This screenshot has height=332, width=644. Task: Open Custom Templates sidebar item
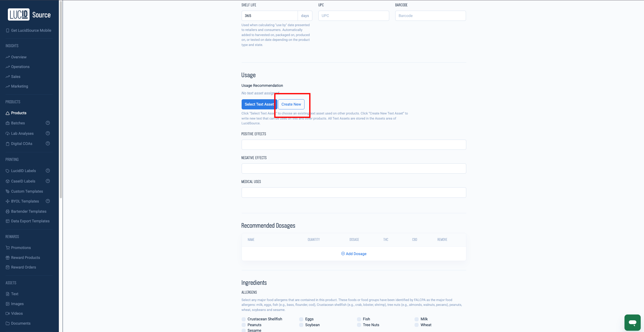click(x=27, y=191)
